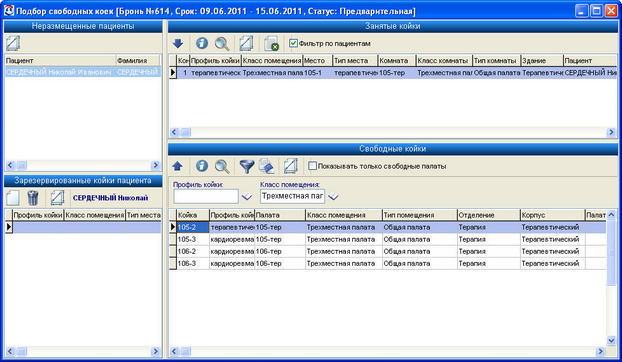Viewport: 622px width, 362px height.
Task: Click the Здание column header
Action: click(x=542, y=61)
